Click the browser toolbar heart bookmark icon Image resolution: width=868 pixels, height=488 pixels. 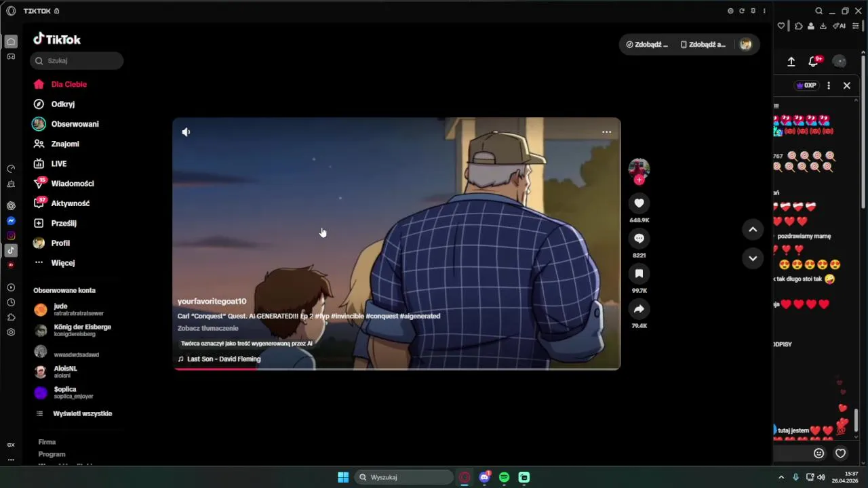click(x=781, y=26)
